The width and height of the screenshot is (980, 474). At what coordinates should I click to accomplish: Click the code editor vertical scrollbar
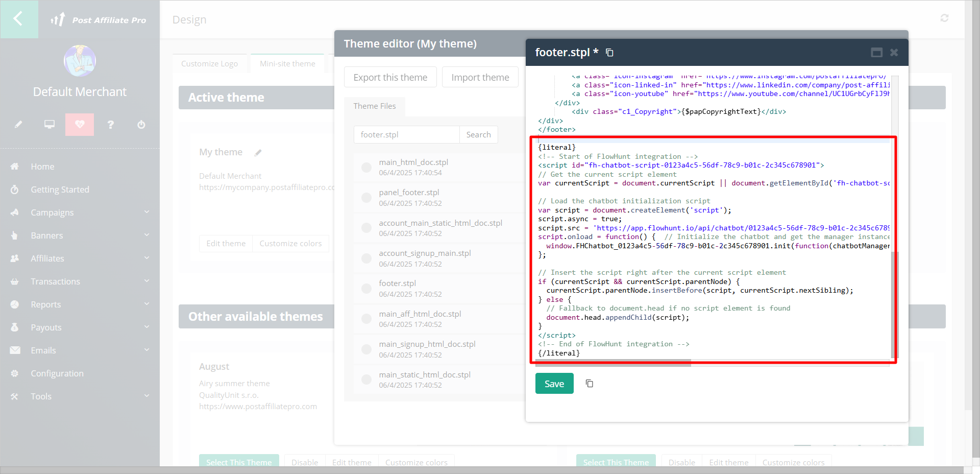click(894, 304)
